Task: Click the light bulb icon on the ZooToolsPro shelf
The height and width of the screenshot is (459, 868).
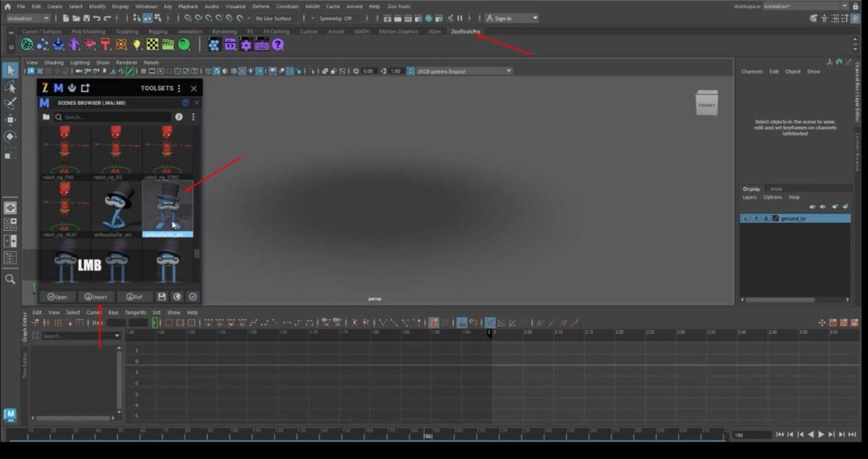Action: [136, 44]
